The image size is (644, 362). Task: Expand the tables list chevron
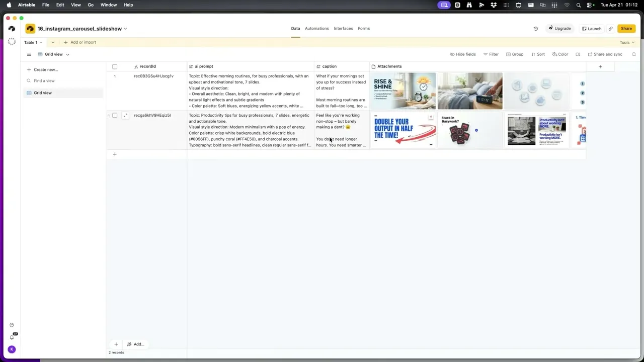tap(53, 42)
